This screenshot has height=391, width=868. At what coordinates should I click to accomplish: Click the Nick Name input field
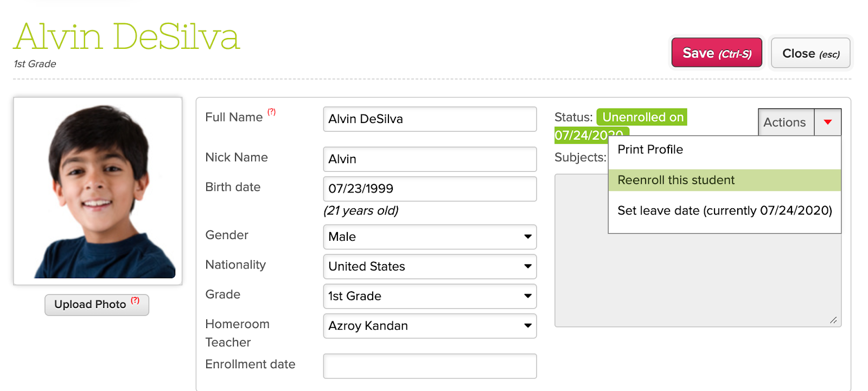point(430,159)
